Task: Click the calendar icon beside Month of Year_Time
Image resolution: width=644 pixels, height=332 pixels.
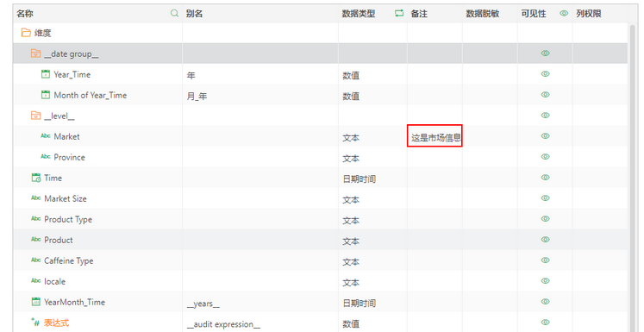Action: tap(46, 95)
